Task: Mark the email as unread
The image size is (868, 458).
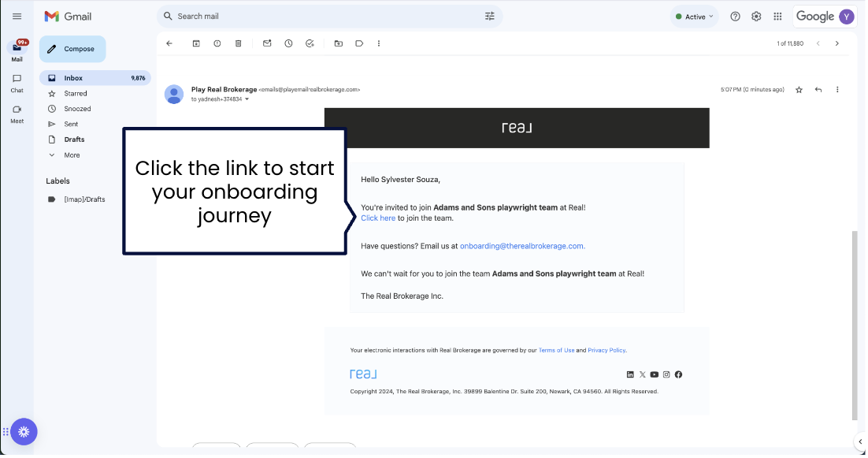Action: [x=267, y=43]
